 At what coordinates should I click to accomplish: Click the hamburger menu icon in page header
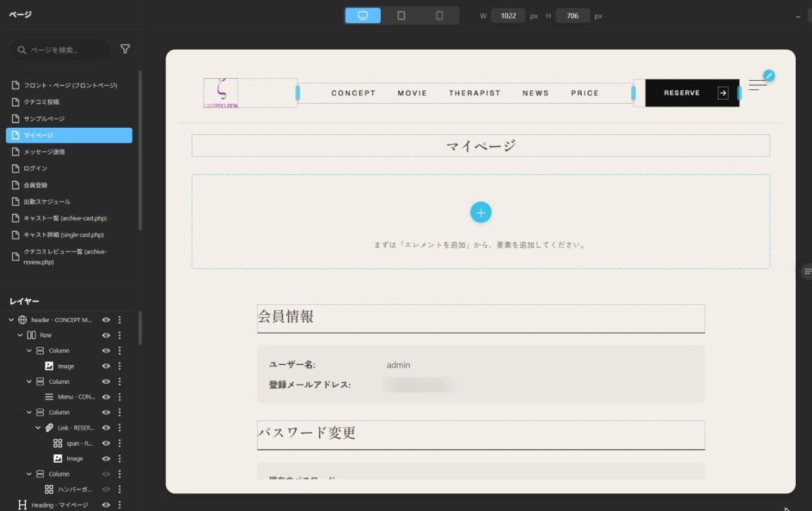757,85
